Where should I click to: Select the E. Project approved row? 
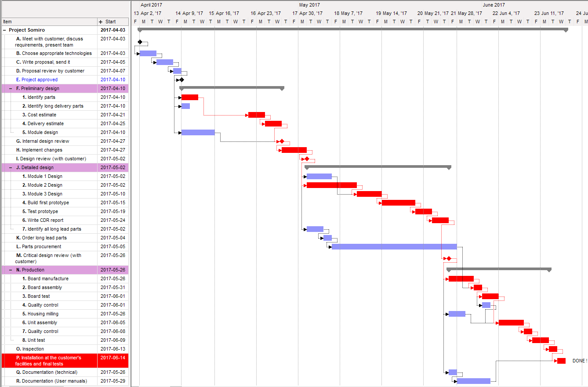(x=40, y=80)
